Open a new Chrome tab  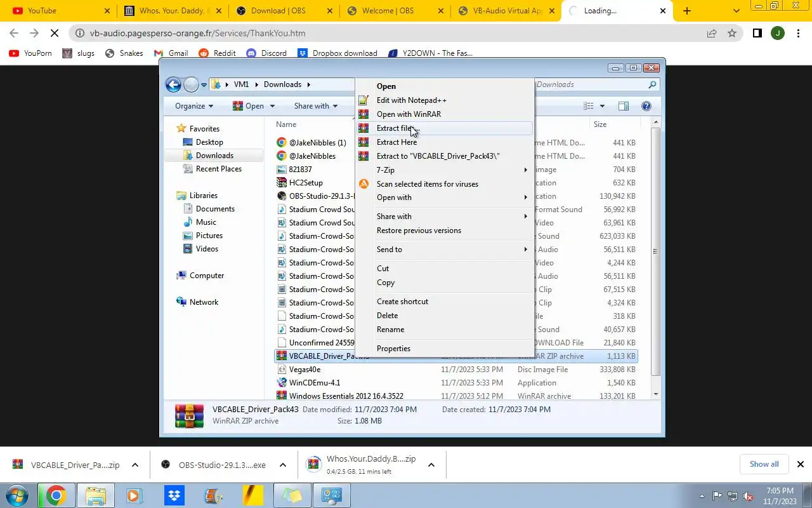click(687, 11)
